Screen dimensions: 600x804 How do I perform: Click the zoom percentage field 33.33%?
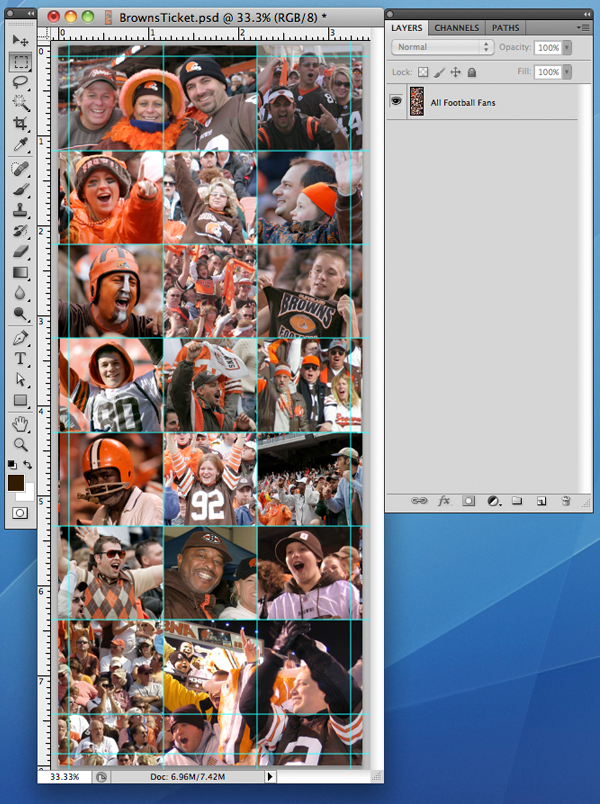pyautogui.click(x=65, y=776)
